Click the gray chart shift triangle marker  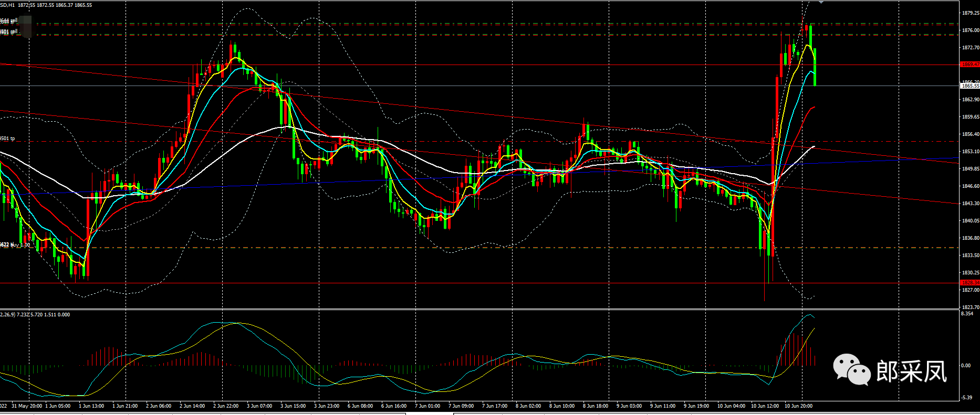(x=821, y=2)
